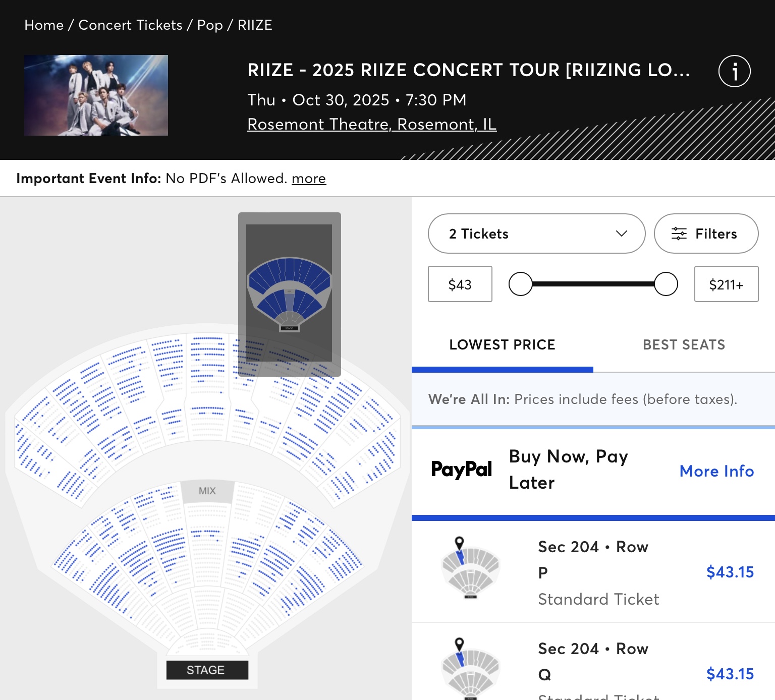Click the minimum price slider handle
This screenshot has width=775, height=700.
coord(521,284)
